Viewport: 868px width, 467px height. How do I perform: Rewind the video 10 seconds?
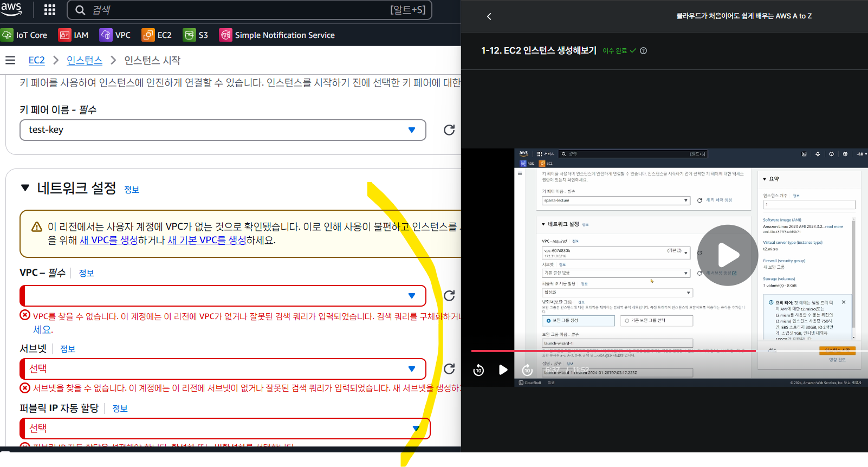[478, 370]
